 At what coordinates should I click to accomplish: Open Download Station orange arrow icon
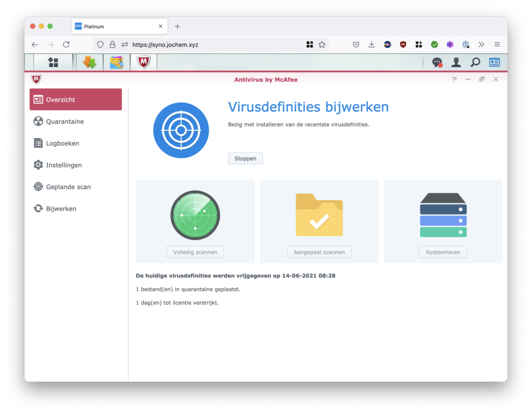(x=89, y=62)
